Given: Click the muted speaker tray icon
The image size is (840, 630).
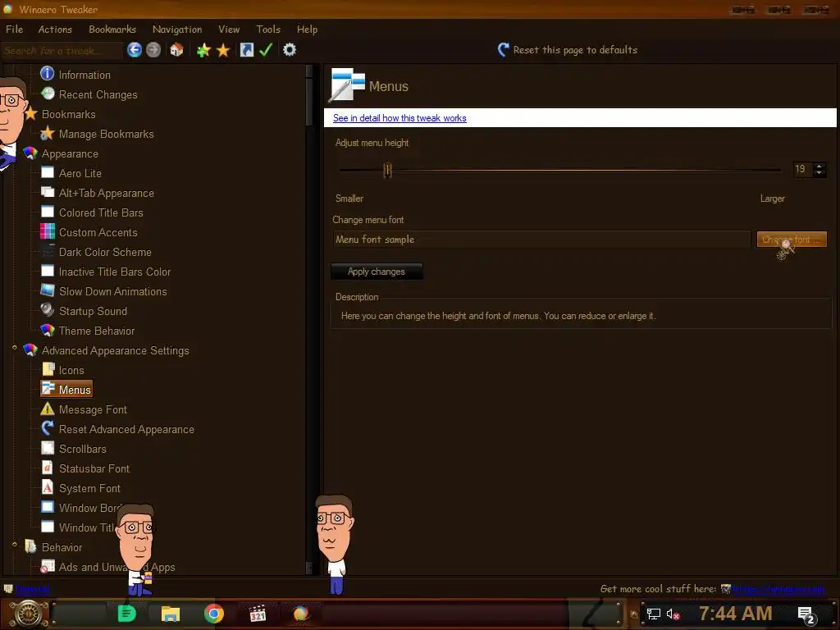Looking at the screenshot, I should (x=673, y=614).
